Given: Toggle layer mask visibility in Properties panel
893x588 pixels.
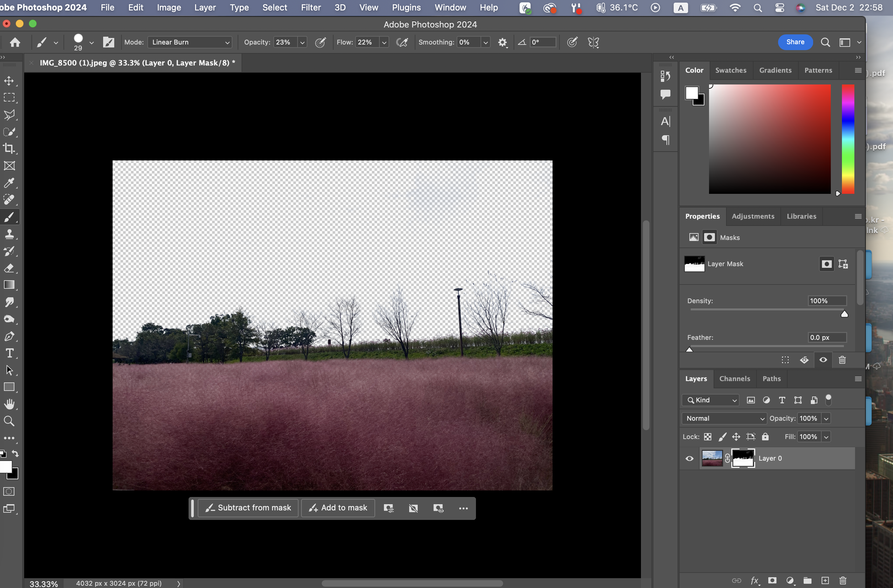Looking at the screenshot, I should (823, 360).
